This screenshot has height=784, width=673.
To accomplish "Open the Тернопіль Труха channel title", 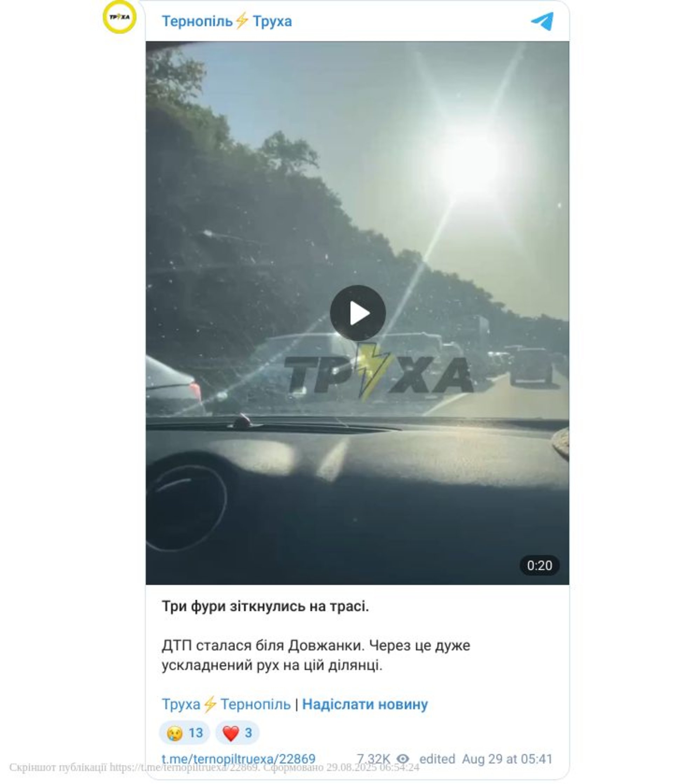I will tap(227, 21).
